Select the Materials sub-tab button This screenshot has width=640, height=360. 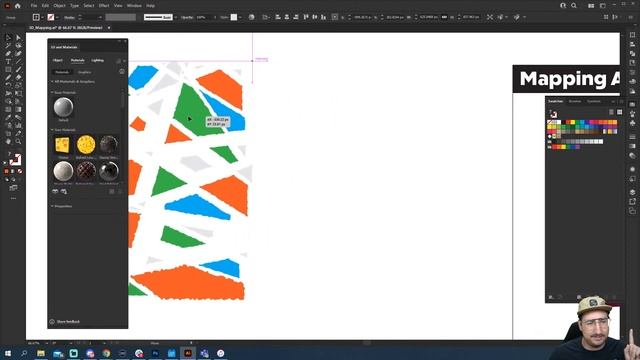[62, 72]
